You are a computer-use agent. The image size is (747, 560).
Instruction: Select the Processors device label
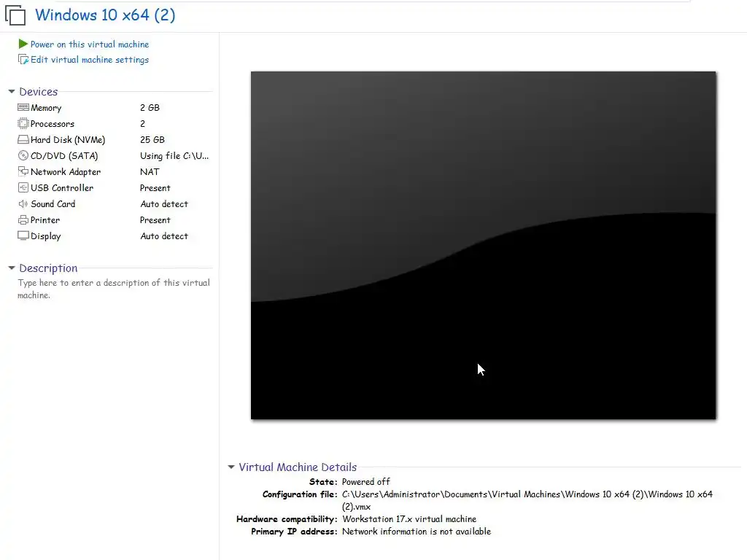coord(53,124)
